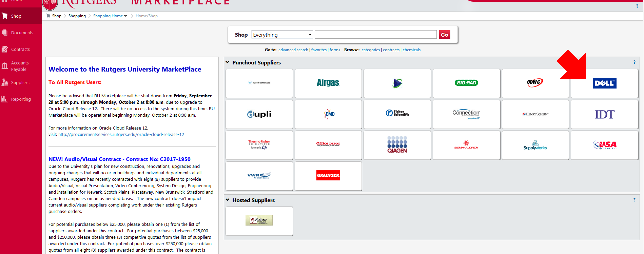Open the Grainger supplier tile
The image size is (644, 254).
[x=328, y=176]
